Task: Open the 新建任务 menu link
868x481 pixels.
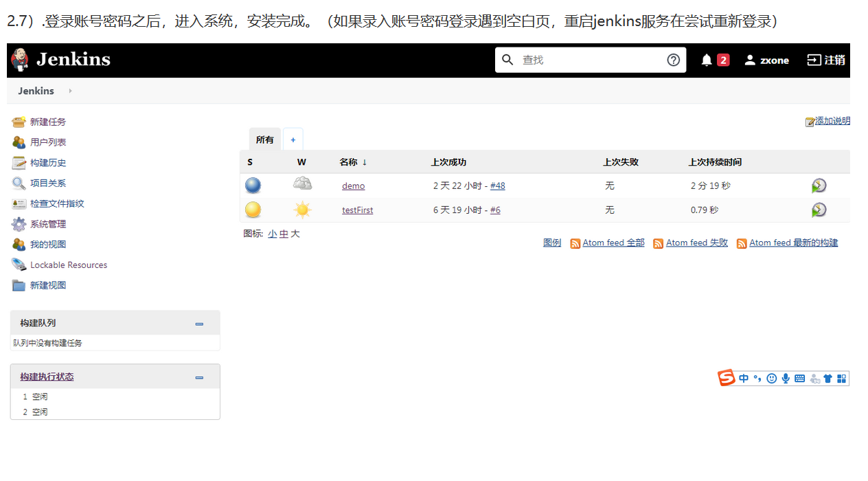Action: pyautogui.click(x=48, y=122)
